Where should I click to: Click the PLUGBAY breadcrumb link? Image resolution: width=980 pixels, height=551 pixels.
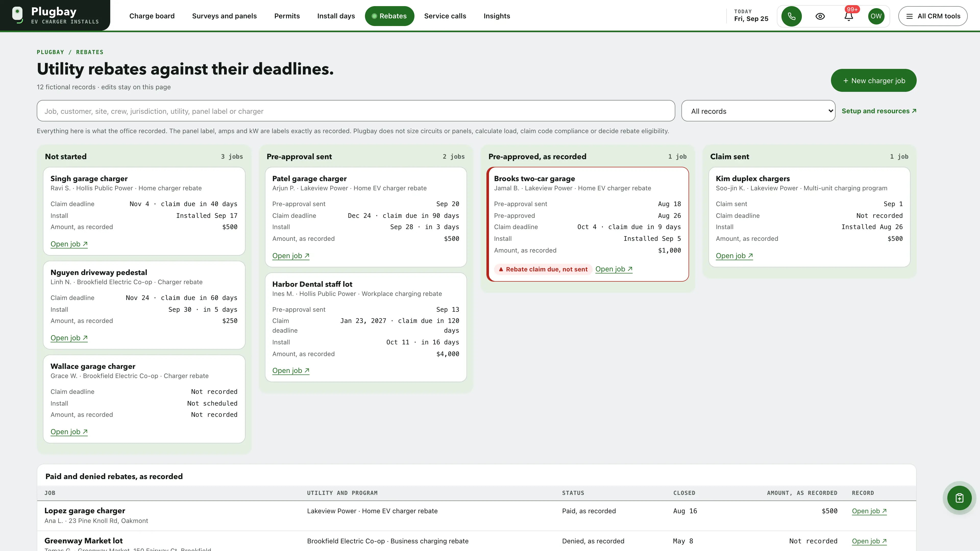[50, 52]
